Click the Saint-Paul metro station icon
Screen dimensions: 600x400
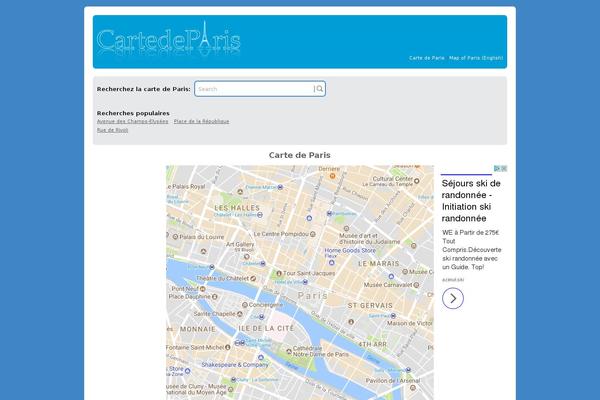click(393, 316)
